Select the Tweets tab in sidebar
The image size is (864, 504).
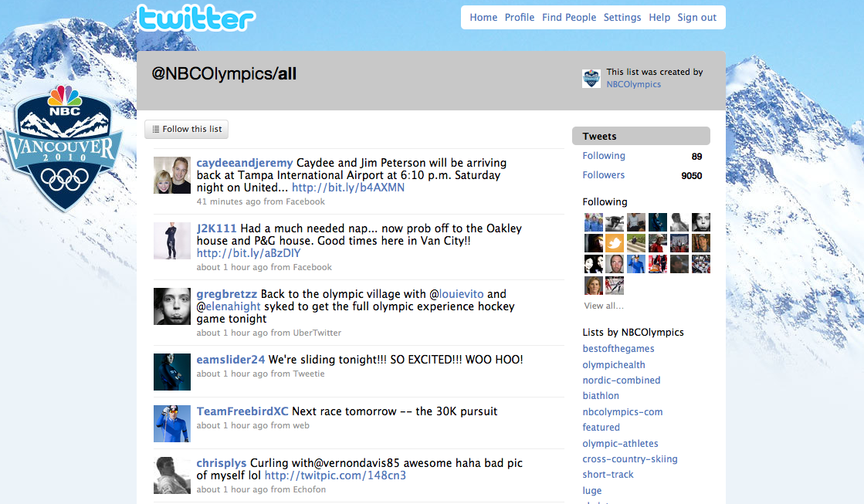[x=641, y=136]
